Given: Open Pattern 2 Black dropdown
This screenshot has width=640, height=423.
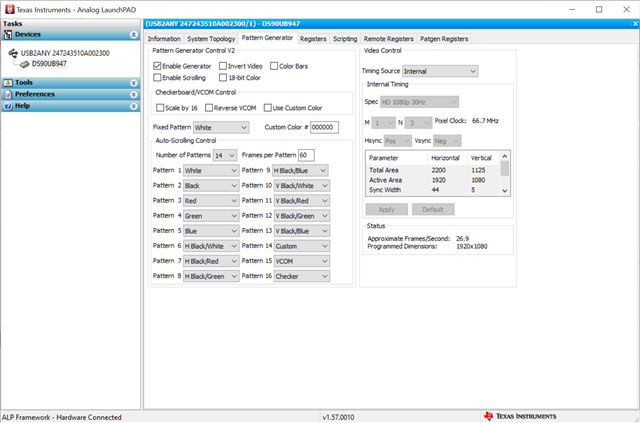Looking at the screenshot, I should point(211,186).
